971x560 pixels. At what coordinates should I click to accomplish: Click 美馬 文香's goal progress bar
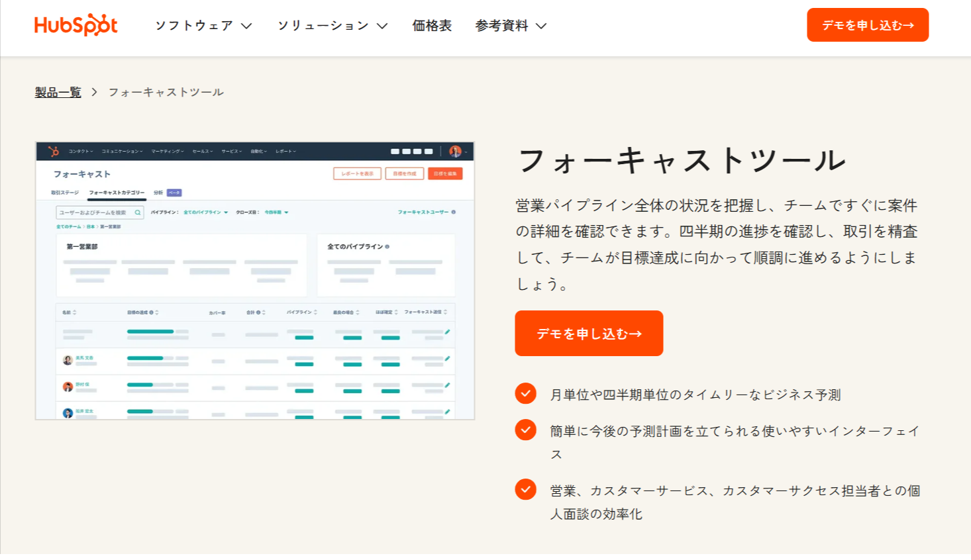coord(146,359)
